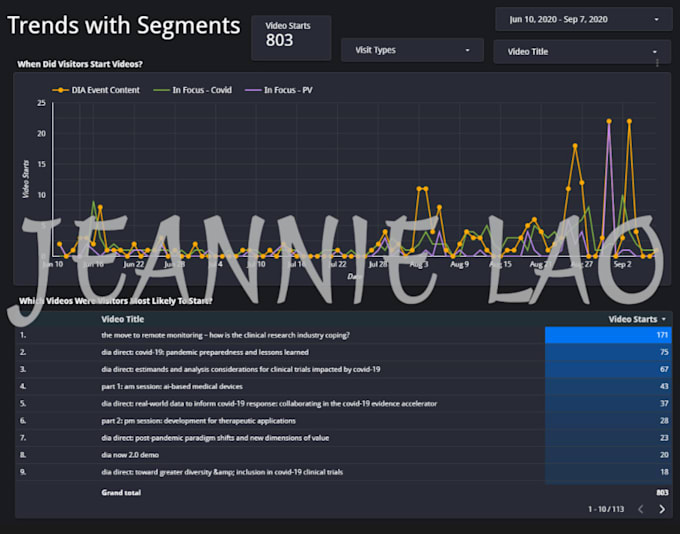Toggle In Focus - Covid legend entry

[193, 90]
